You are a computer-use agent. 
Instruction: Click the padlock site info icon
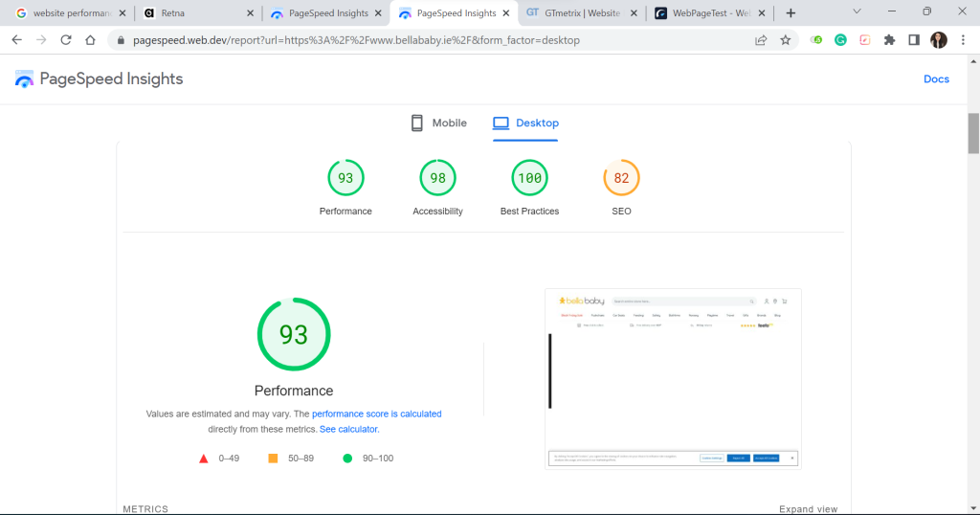coord(121,40)
